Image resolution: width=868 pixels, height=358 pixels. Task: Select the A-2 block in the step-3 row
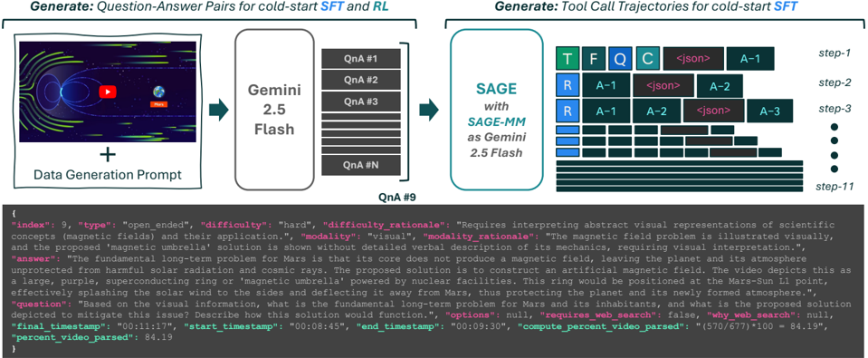click(657, 111)
